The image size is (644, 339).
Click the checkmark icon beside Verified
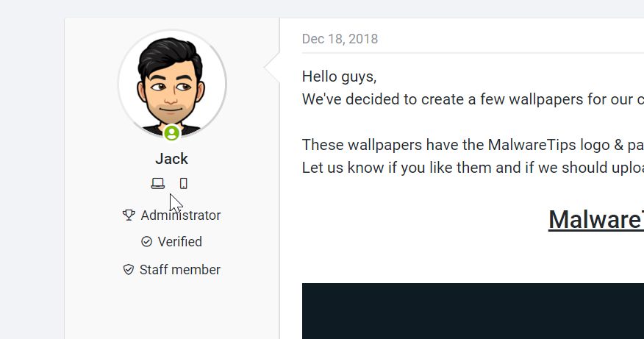(x=146, y=242)
